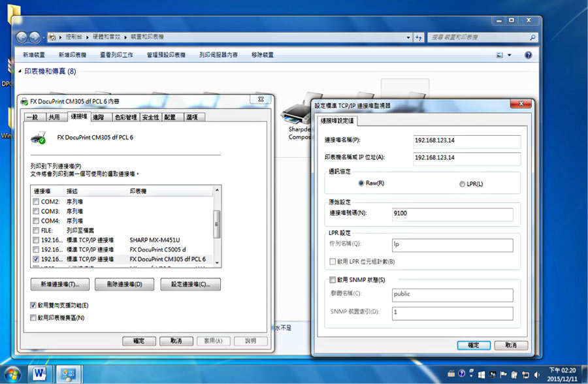The width and height of the screenshot is (588, 384).
Task: Open help with the blue question mark icon
Action: [x=528, y=55]
